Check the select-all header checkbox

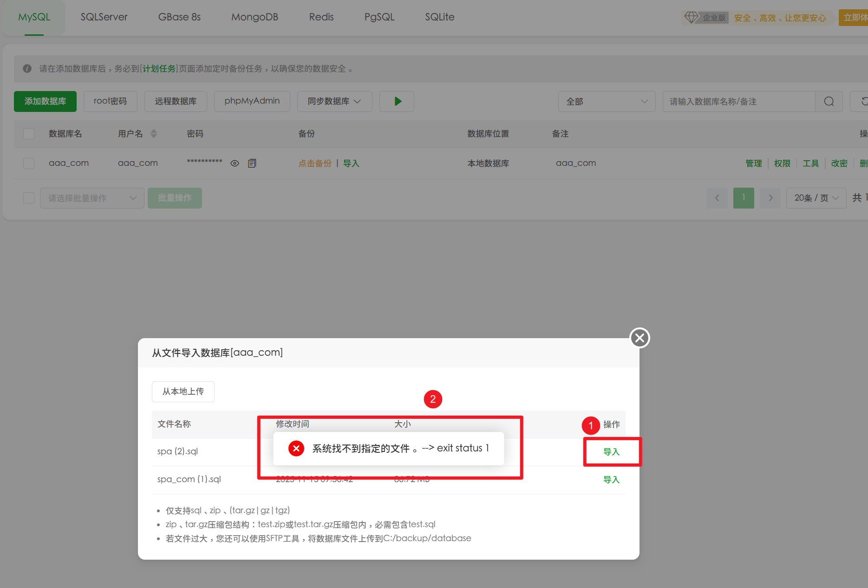point(29,134)
